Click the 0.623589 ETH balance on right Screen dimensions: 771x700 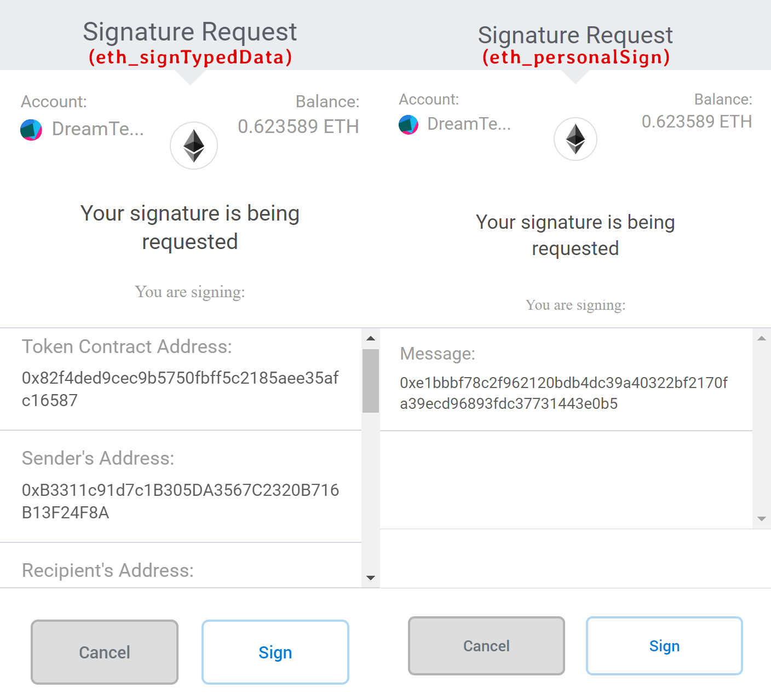click(x=697, y=122)
